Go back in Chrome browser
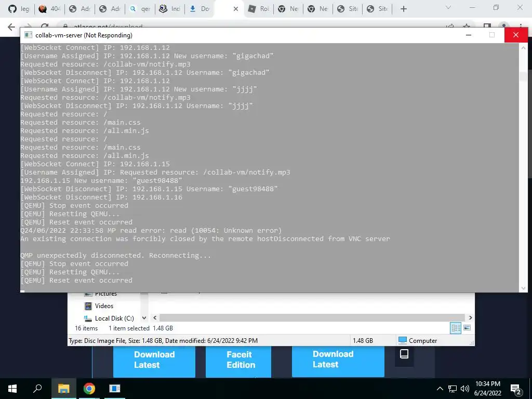 pyautogui.click(x=11, y=27)
